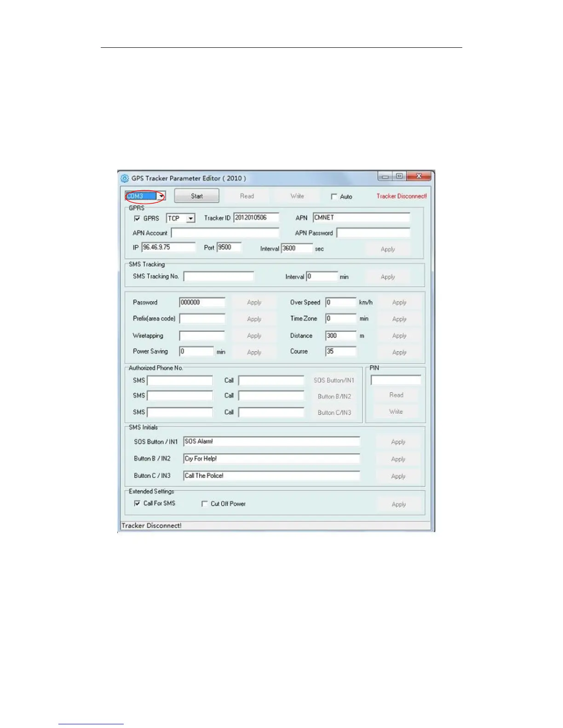Viewport: 563px width, 728px height.
Task: Open the COM3 port dropdown
Action: pos(161,196)
